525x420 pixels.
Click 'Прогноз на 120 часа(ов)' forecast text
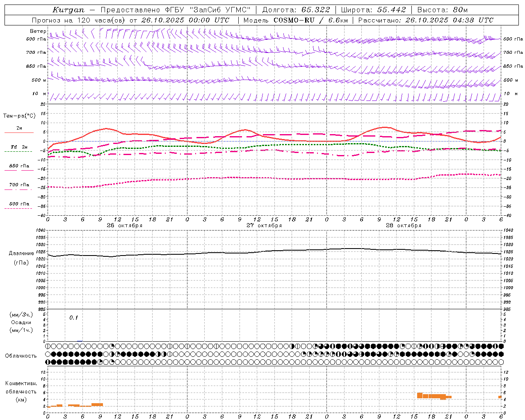79,20
